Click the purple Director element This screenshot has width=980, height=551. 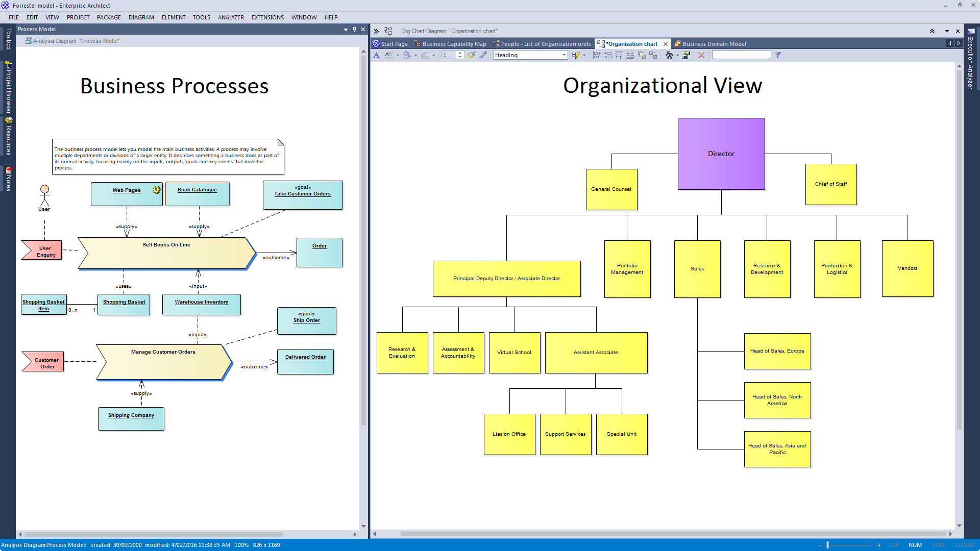point(721,154)
